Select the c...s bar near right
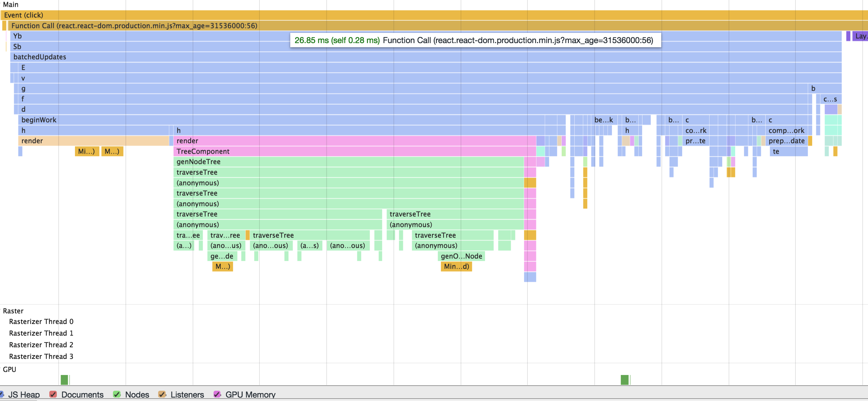The width and height of the screenshot is (868, 401). point(831,99)
